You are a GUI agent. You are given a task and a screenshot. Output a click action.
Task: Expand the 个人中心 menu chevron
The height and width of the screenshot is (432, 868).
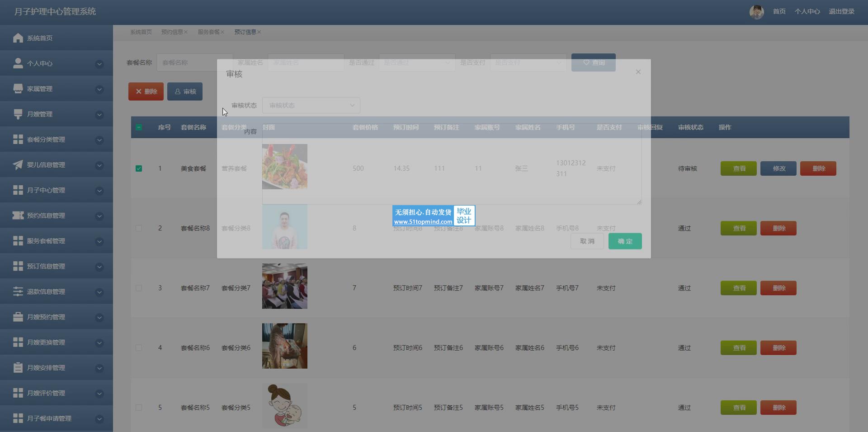click(99, 64)
